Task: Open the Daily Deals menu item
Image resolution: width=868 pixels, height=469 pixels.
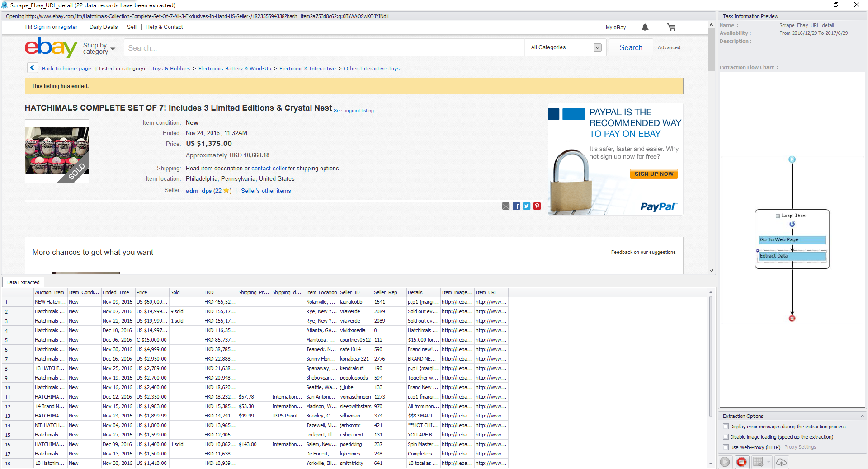Action: tap(103, 27)
